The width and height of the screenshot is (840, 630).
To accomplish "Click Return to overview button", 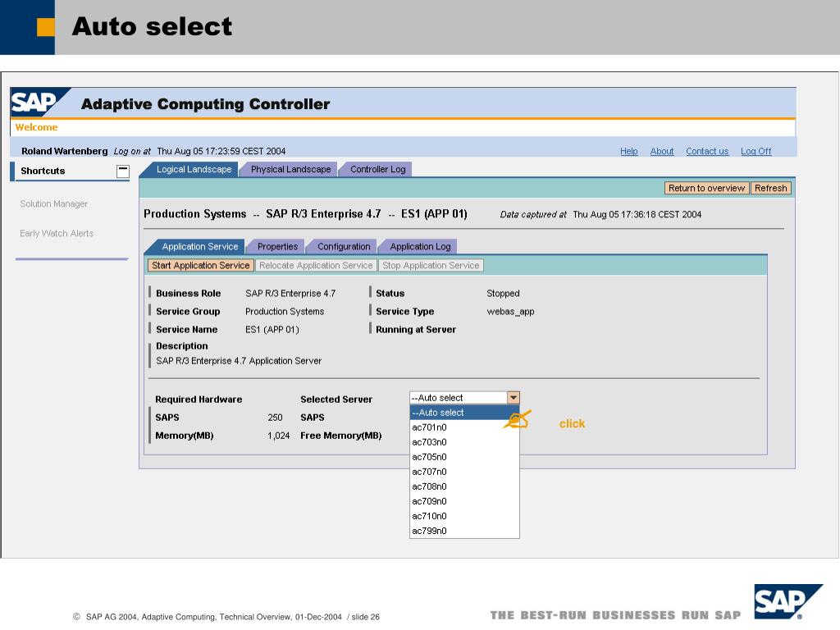I will click(x=706, y=188).
